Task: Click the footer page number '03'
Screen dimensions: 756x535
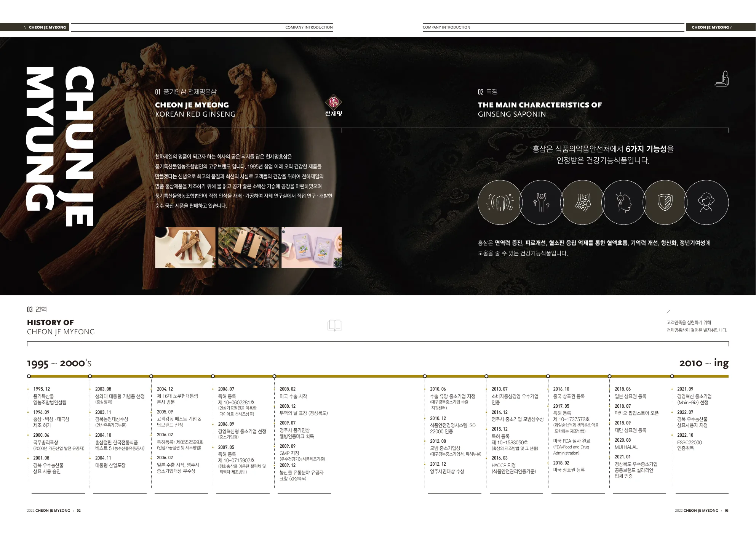Action: [x=727, y=511]
